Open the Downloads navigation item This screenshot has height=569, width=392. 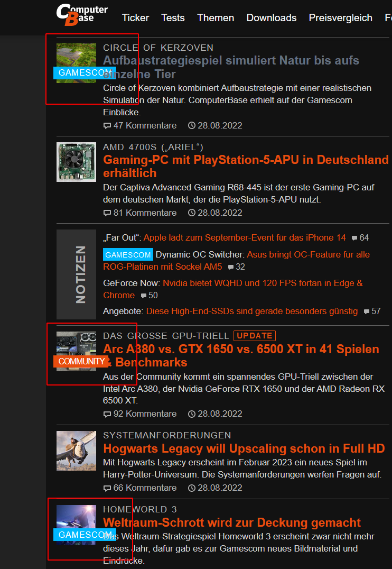[272, 18]
